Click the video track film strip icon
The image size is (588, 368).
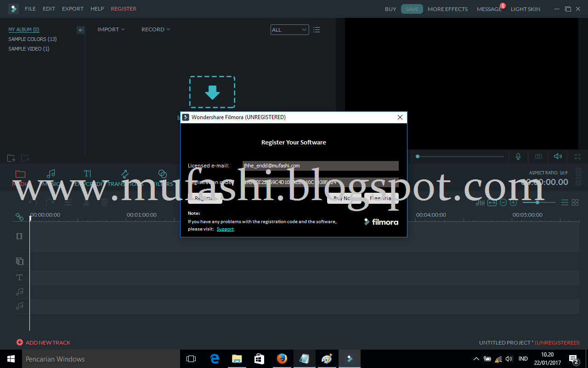pos(19,236)
